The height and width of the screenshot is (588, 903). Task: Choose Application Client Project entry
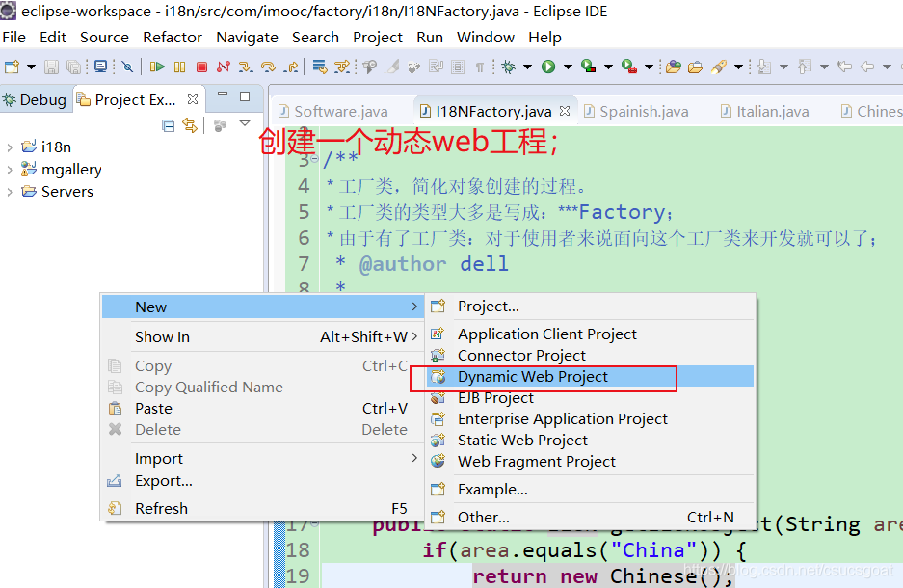pos(591,334)
